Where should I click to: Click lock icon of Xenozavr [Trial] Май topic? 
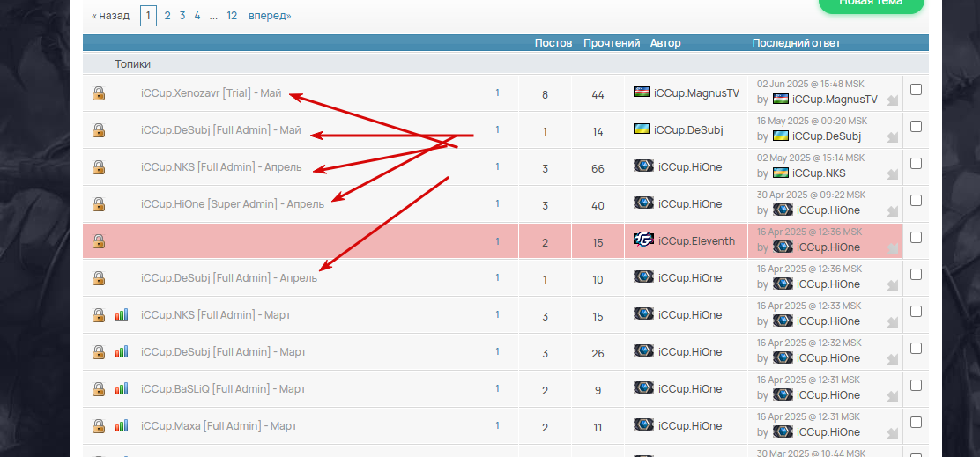coord(99,93)
